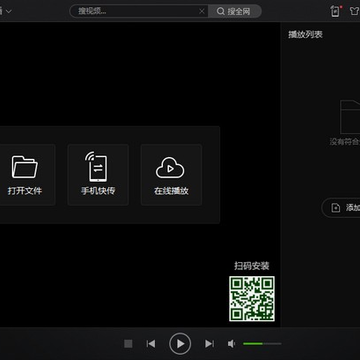Adjust the green volume slider
This screenshot has width=360, height=360.
click(x=262, y=344)
